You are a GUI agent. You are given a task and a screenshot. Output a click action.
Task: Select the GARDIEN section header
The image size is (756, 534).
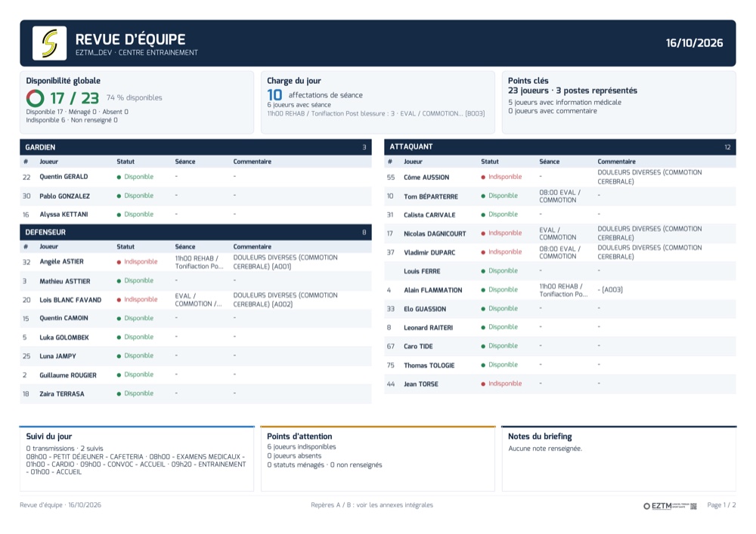tap(196, 147)
